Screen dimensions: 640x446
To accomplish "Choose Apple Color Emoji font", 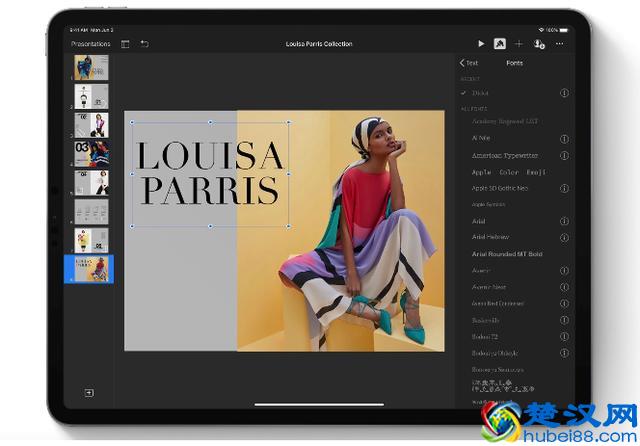I will pos(509,172).
